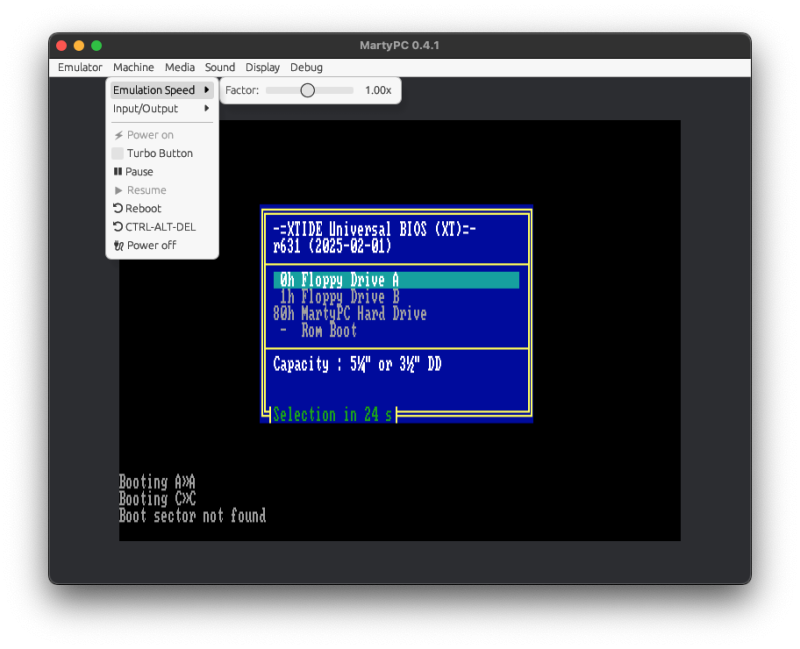Open the Emulator menu
Image resolution: width=800 pixels, height=649 pixels.
[80, 67]
